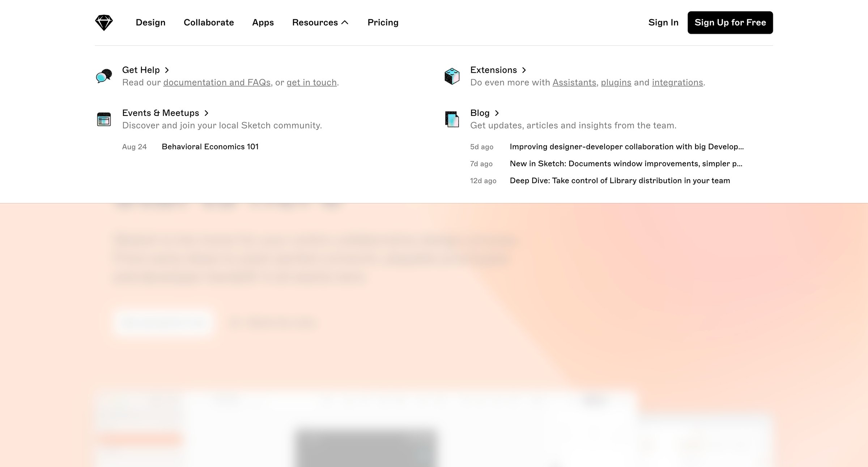Click the 5d ago timestamp
The height and width of the screenshot is (467, 868).
click(x=481, y=147)
